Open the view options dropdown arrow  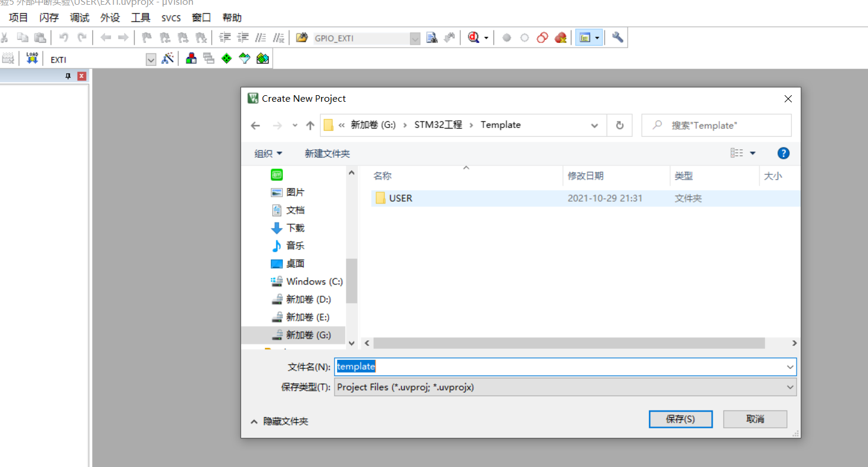pos(753,153)
